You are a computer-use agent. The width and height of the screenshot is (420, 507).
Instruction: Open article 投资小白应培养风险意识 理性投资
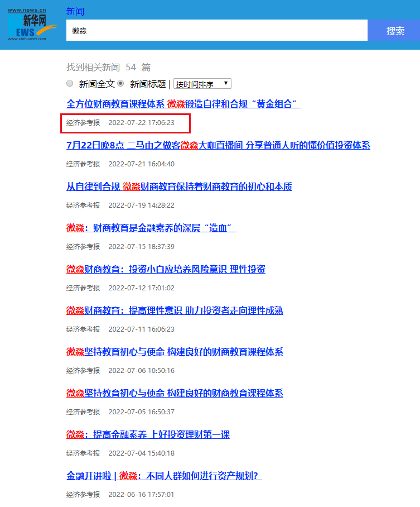[x=166, y=269]
